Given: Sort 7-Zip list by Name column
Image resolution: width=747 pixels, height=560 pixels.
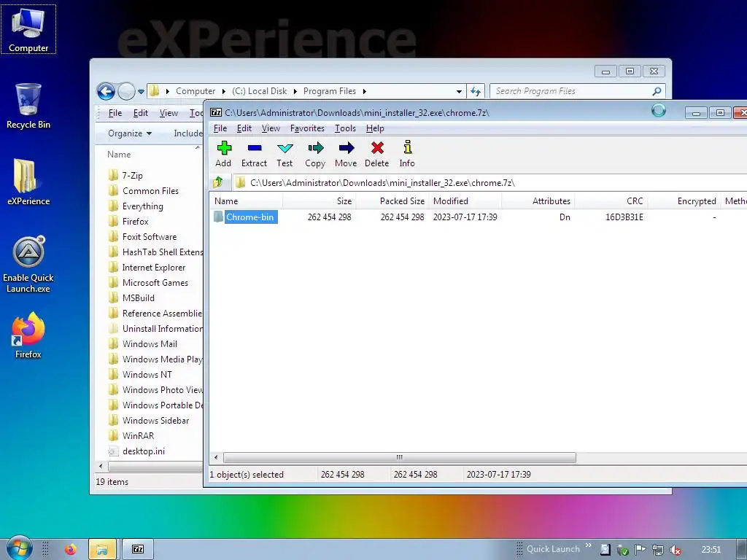Looking at the screenshot, I should coord(246,201).
